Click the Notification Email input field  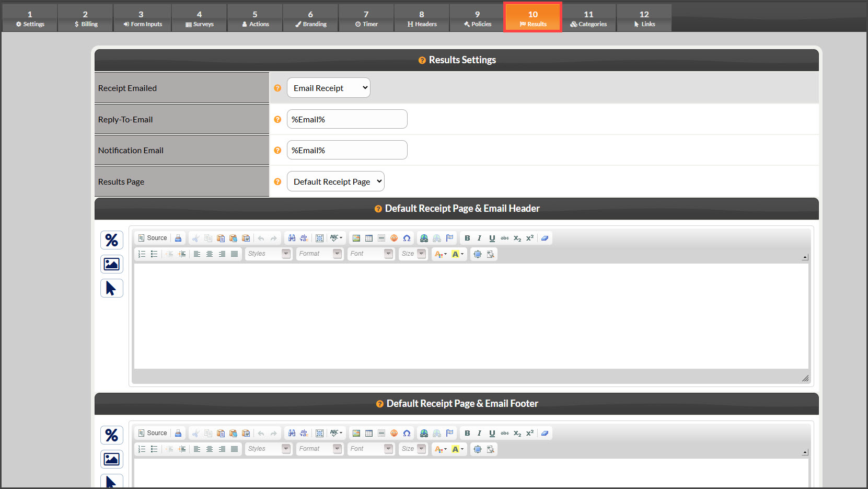(347, 150)
